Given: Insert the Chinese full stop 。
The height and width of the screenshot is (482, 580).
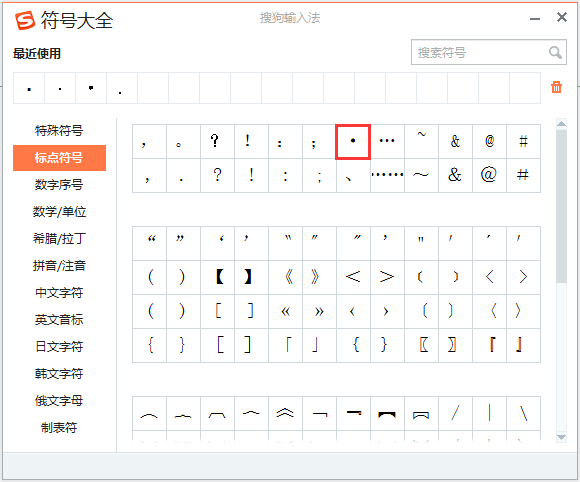Looking at the screenshot, I should click(183, 142).
